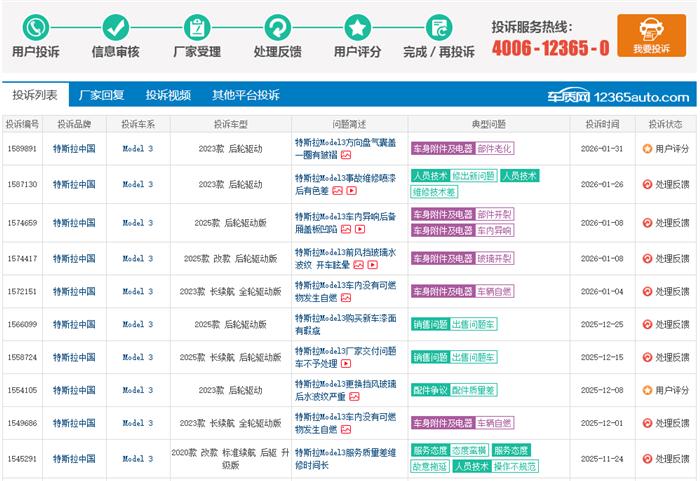Screen dimensions: 700x481
Task: Click 特斯拉中国 brand link in row 1566099
Action: [x=73, y=324]
